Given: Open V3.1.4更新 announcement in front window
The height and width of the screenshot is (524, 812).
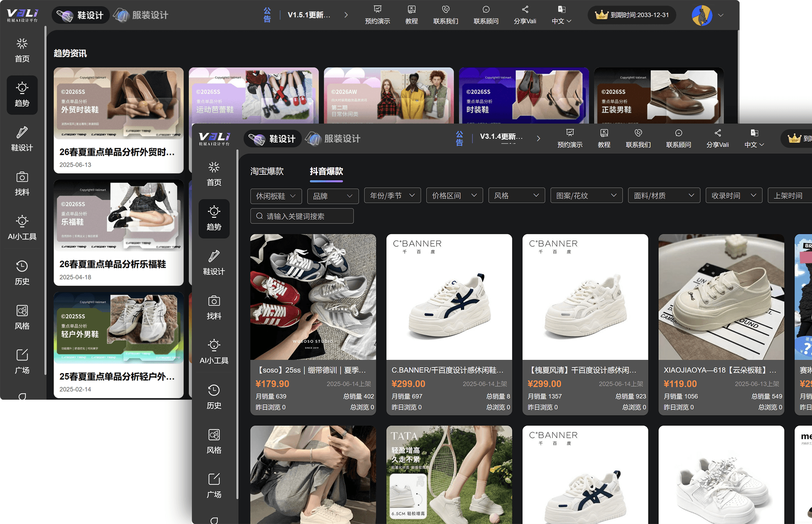Looking at the screenshot, I should click(501, 137).
